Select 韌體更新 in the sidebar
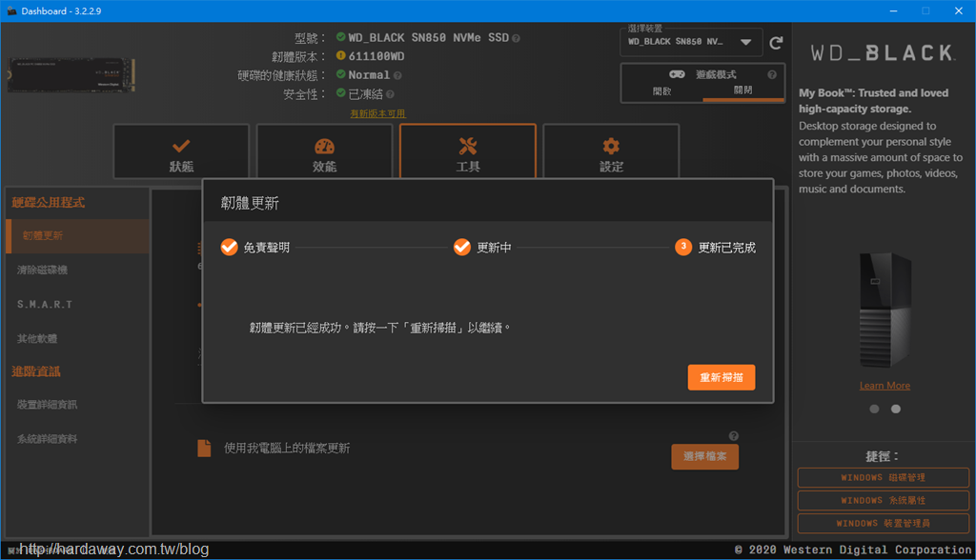Viewport: 976px width, 560px height. [x=77, y=236]
